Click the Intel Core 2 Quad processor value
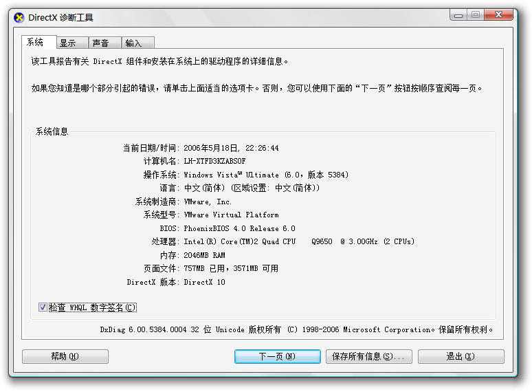The image size is (532, 392). [x=299, y=241]
